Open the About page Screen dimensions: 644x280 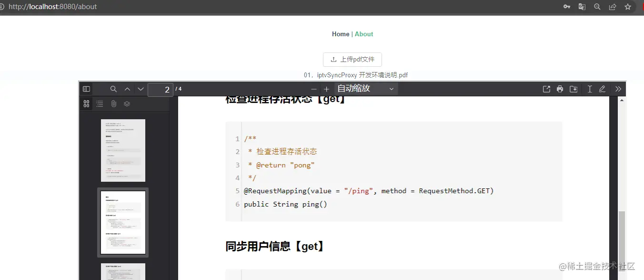(364, 34)
